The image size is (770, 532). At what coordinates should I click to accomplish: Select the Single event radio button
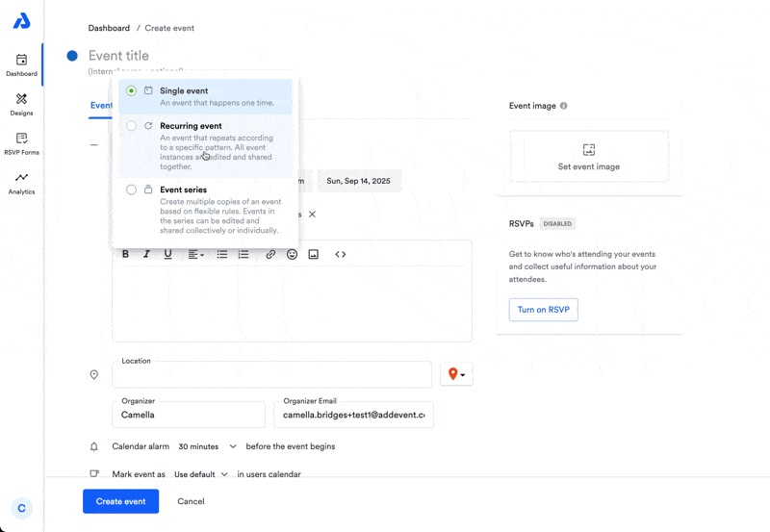(x=131, y=90)
